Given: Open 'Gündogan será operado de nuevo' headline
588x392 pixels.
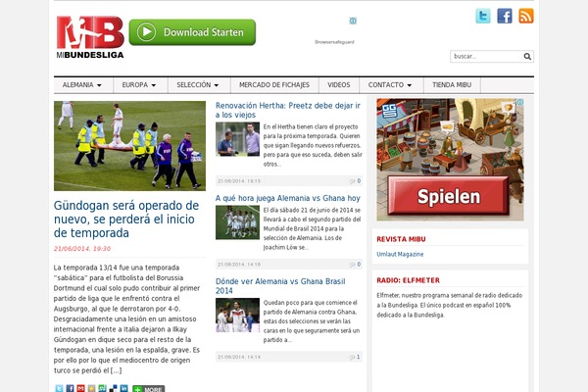Looking at the screenshot, I should [126, 220].
